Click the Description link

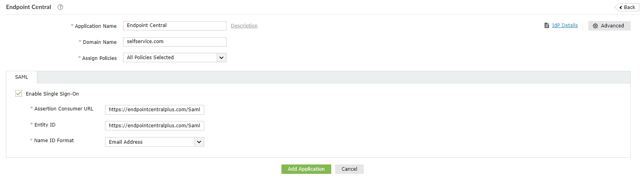click(x=244, y=26)
